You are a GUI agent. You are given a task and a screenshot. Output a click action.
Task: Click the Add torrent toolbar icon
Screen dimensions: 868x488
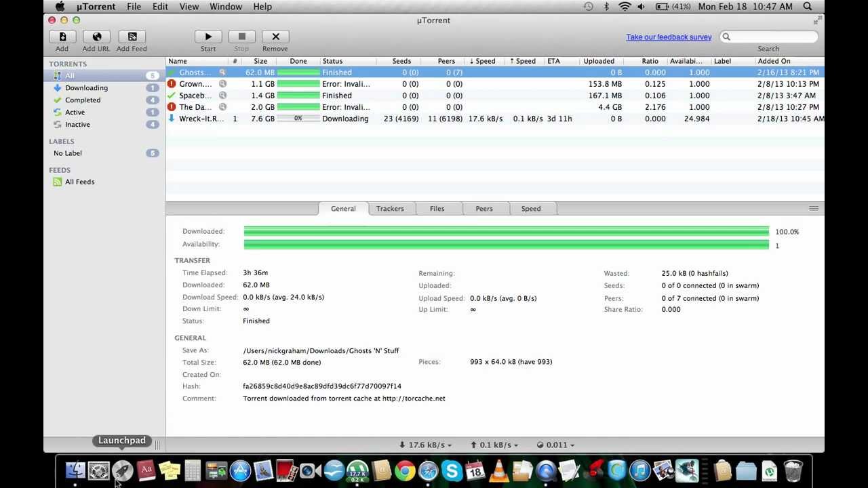click(62, 37)
